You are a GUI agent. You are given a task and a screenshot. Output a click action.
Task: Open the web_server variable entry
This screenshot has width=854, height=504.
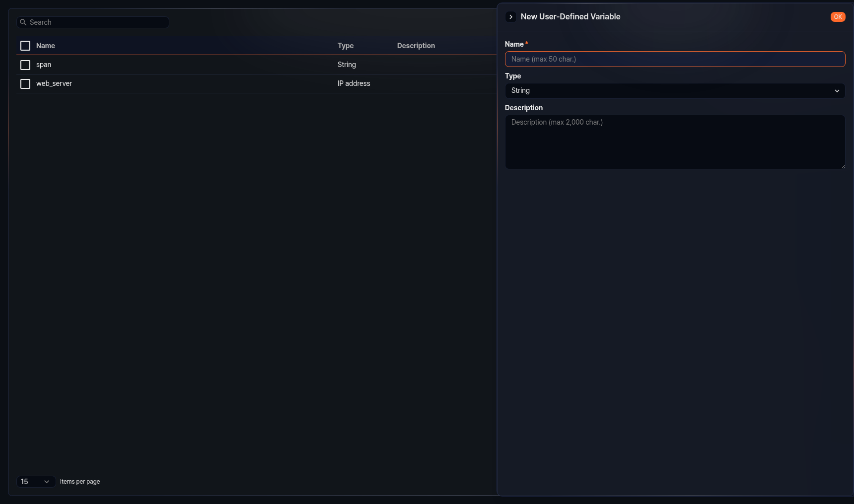point(54,84)
